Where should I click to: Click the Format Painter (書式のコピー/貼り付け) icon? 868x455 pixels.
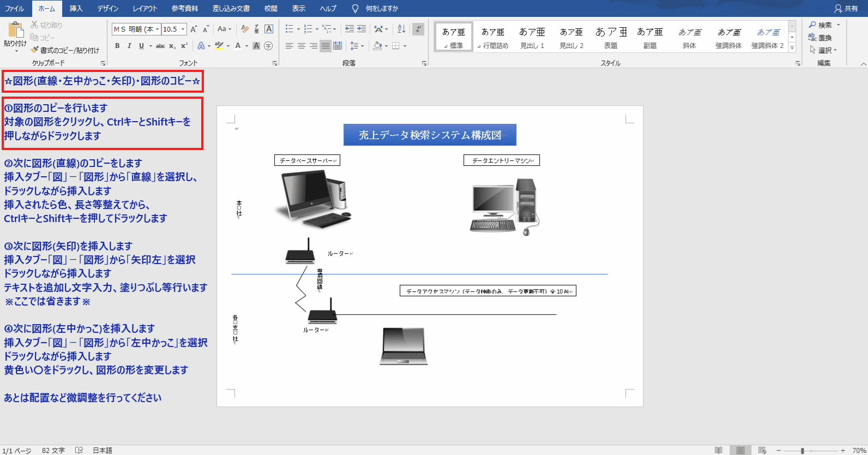coord(35,50)
